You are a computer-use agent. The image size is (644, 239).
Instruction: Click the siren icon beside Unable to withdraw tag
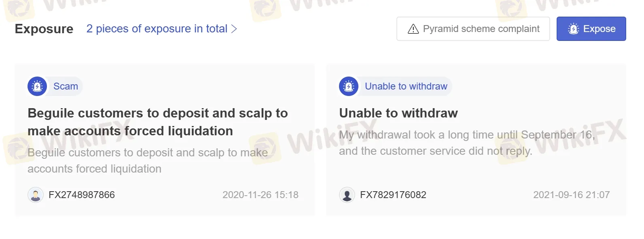point(348,86)
